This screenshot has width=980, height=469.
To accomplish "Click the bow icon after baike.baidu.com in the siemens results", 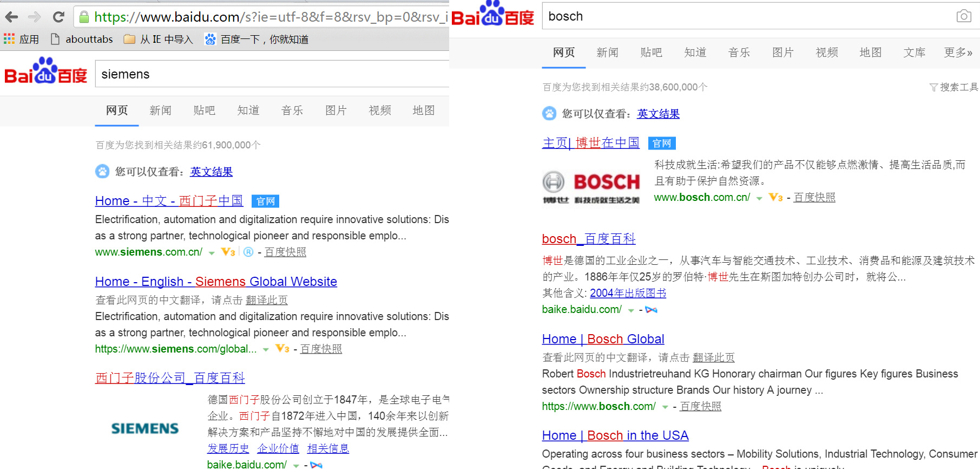I will 317,465.
